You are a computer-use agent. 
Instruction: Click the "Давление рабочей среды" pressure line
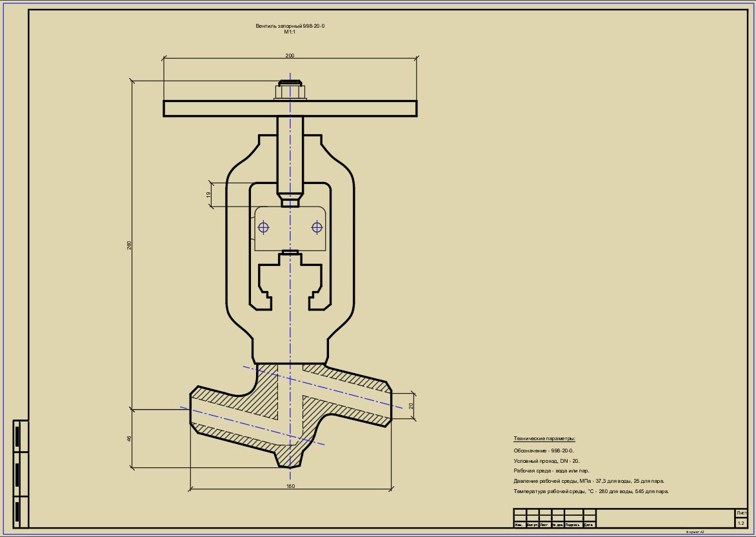coord(588,481)
